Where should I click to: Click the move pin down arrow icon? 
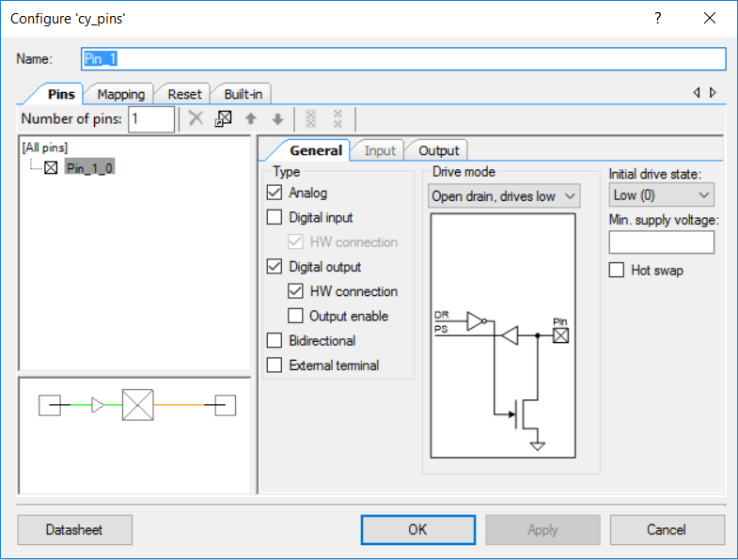coord(277,119)
